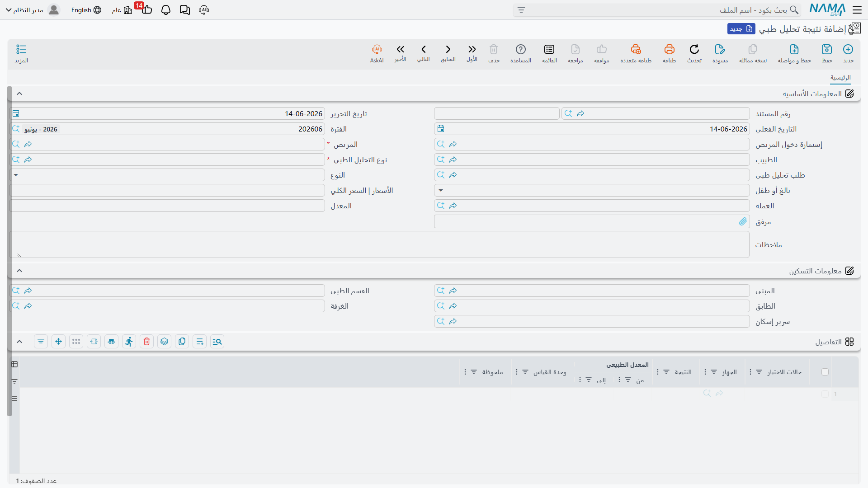Click the running-man icon in details toolbar
Screen dimensions: 868x488
[129, 342]
